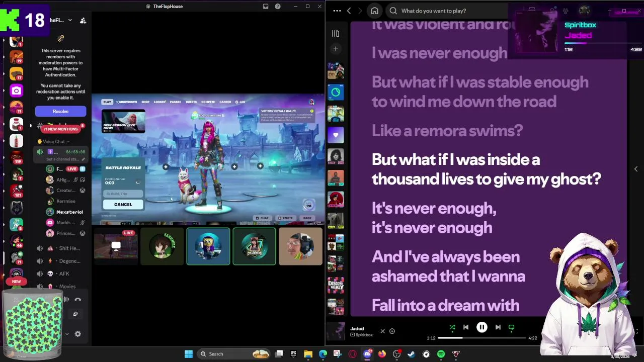Open Discord user settings gear

point(77,333)
